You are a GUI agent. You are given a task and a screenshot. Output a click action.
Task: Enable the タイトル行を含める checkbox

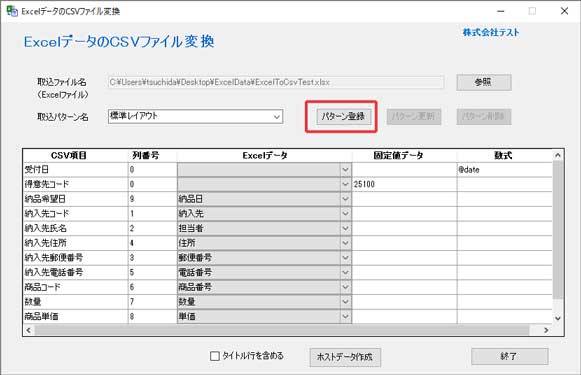[215, 356]
